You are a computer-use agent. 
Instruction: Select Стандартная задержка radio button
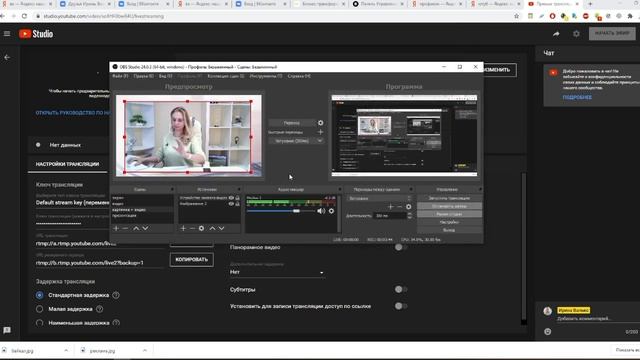40,295
